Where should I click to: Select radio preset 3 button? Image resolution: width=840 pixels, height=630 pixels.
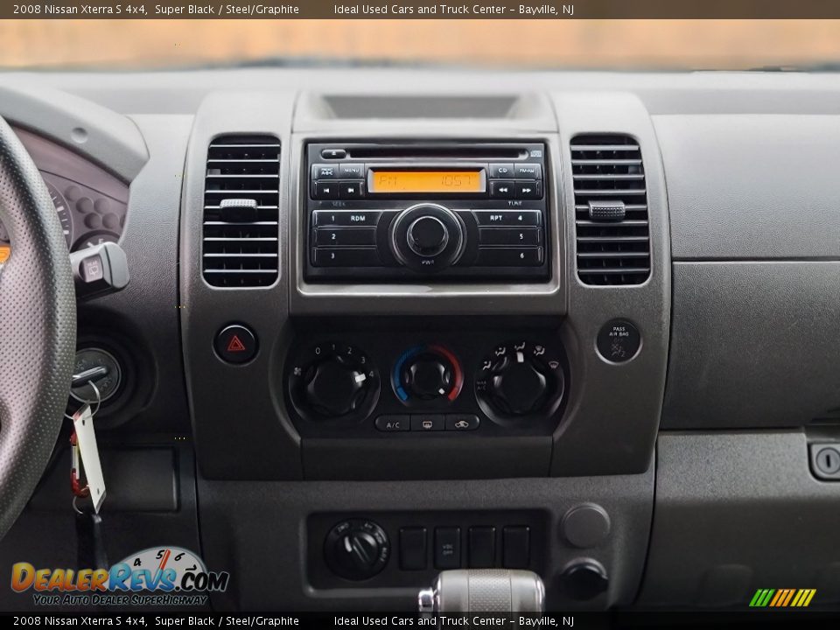coord(346,256)
